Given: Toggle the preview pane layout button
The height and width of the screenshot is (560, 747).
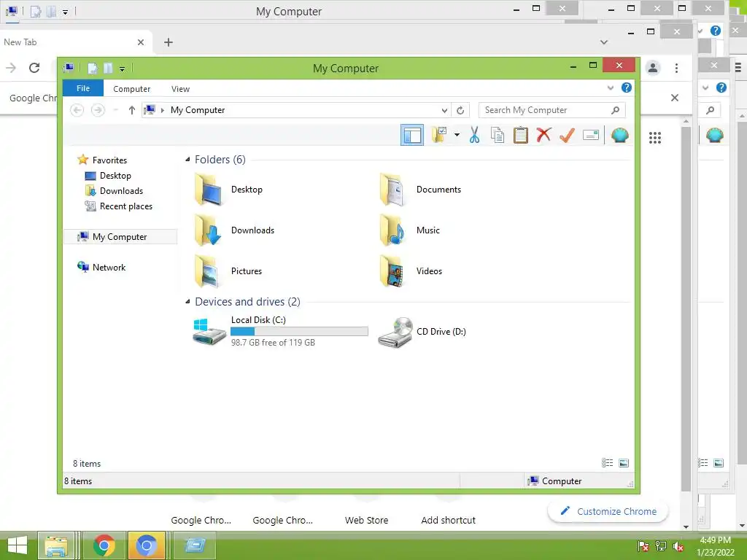Looking at the screenshot, I should pyautogui.click(x=412, y=135).
